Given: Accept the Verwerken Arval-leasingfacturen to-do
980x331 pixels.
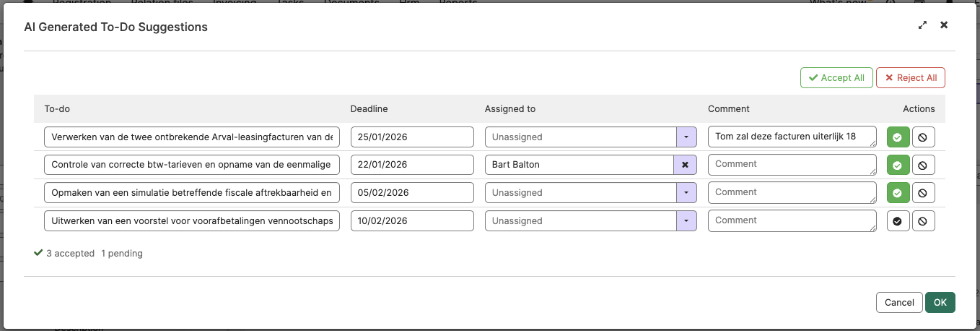Looking at the screenshot, I should [x=898, y=137].
